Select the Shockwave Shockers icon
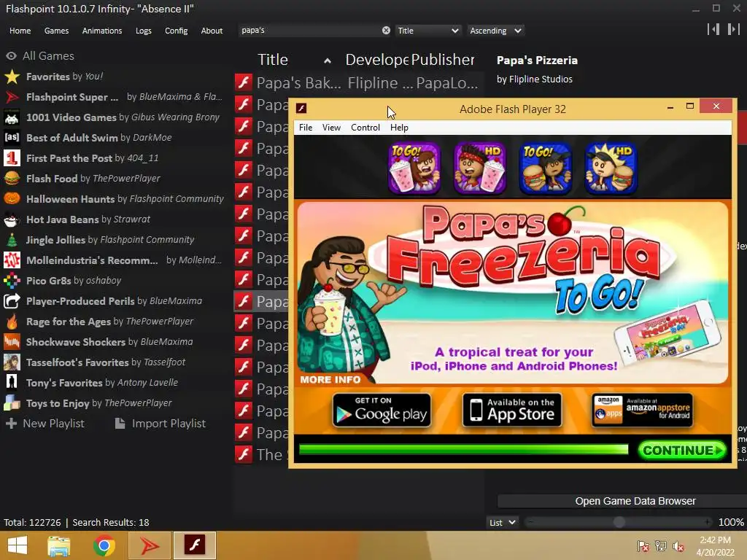This screenshot has width=747, height=560. (12, 342)
